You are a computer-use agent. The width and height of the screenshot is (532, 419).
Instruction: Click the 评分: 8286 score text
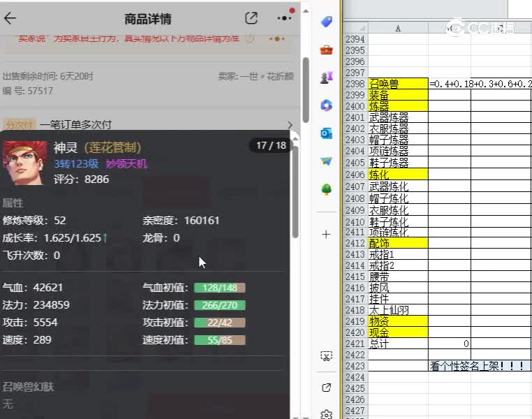[82, 179]
